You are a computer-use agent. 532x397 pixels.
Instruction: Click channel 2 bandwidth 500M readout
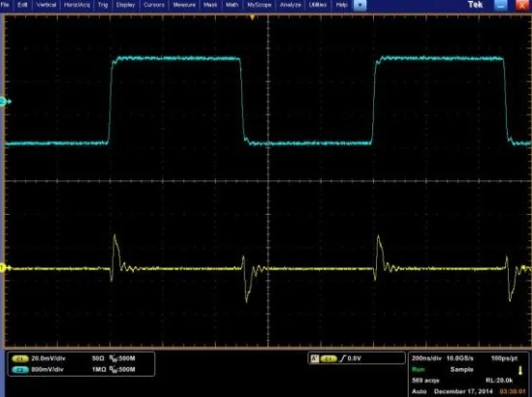tap(122, 369)
